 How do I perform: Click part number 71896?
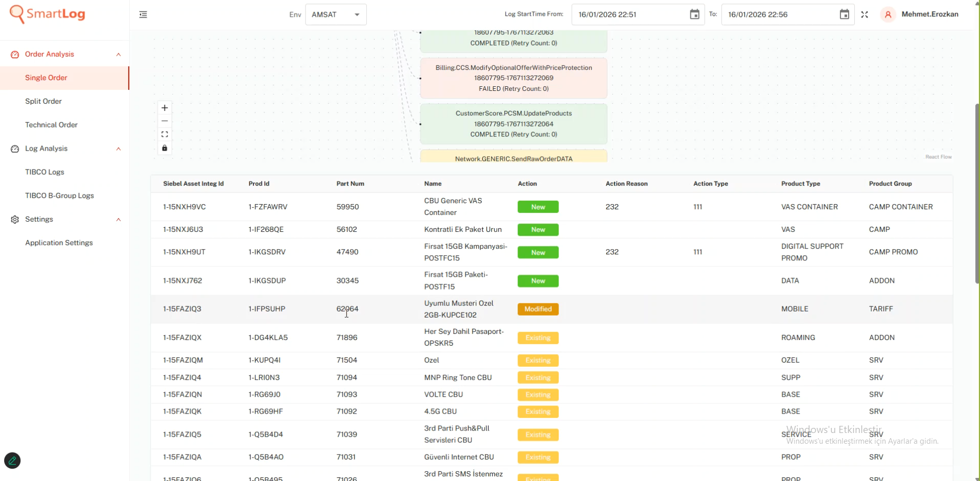347,338
